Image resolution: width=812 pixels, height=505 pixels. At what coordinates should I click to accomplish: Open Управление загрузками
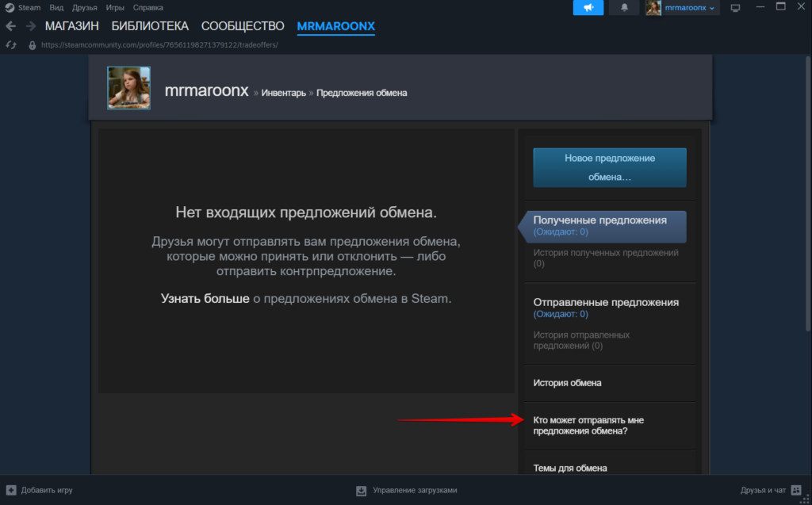pyautogui.click(x=415, y=490)
